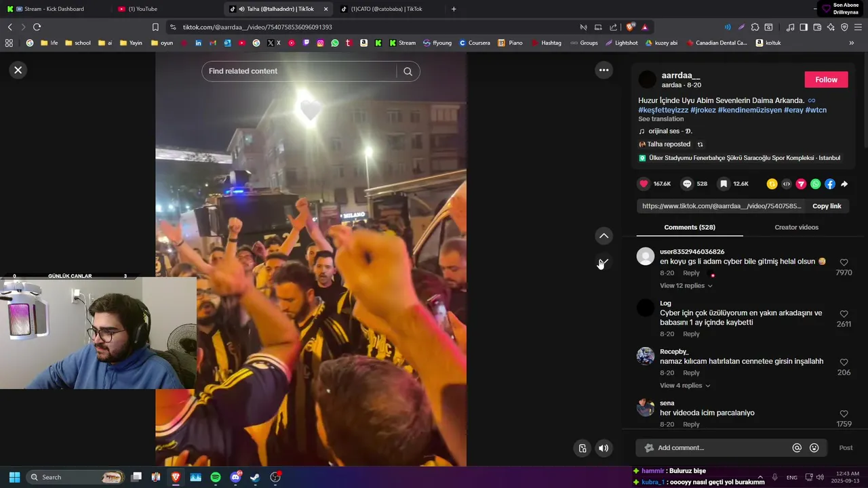Open the oyun bookmarks folder

pos(161,43)
